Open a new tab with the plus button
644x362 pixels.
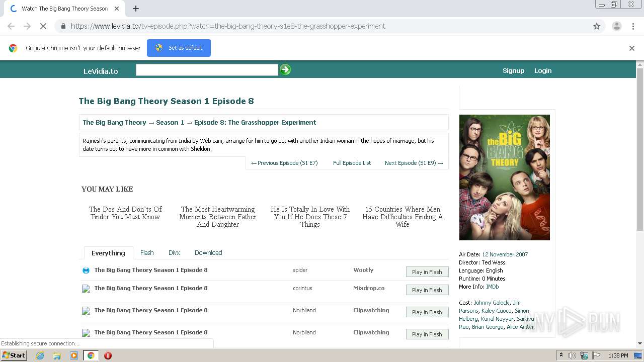click(x=136, y=9)
